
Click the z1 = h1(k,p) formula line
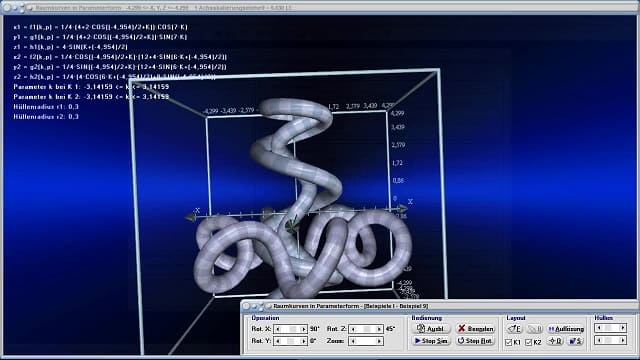pos(70,47)
